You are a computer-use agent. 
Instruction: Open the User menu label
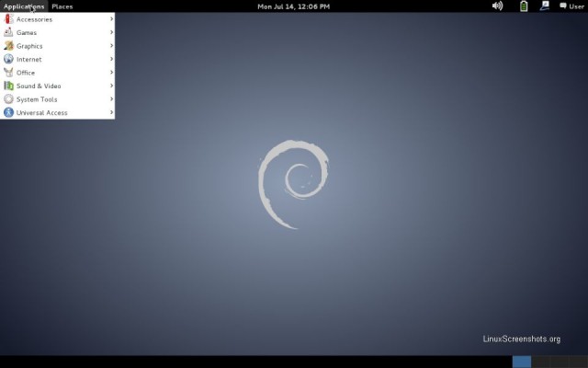576,6
